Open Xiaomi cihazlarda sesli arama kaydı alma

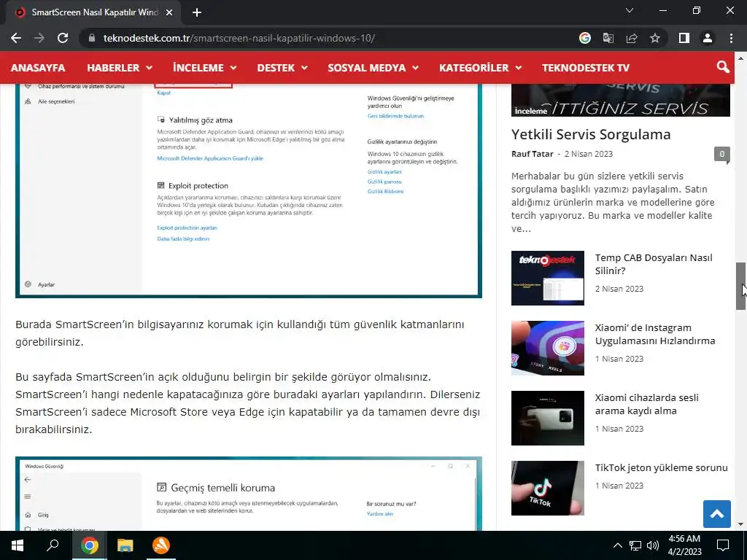(647, 404)
